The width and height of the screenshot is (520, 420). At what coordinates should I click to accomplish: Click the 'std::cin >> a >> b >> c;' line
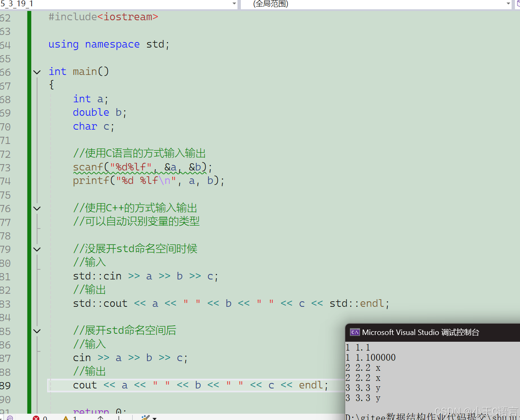146,276
